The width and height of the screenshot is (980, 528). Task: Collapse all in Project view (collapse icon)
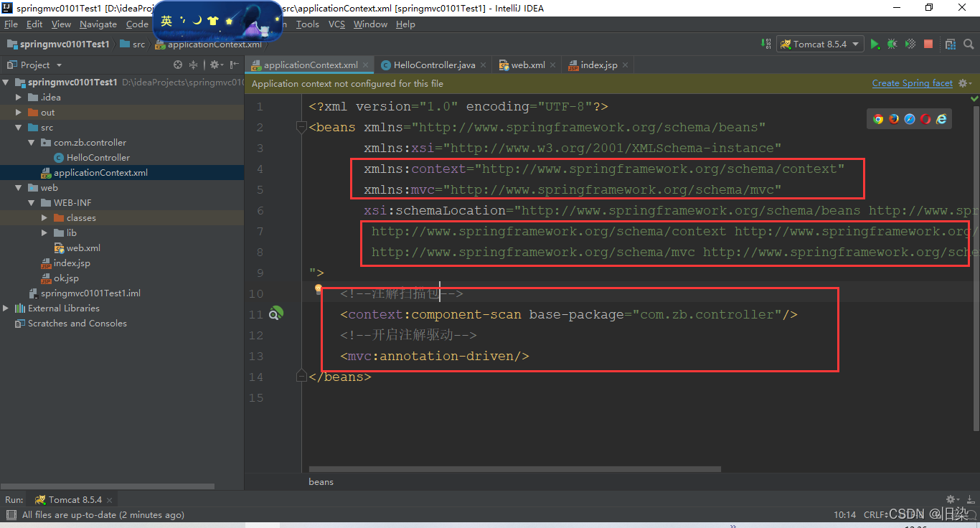coord(194,64)
